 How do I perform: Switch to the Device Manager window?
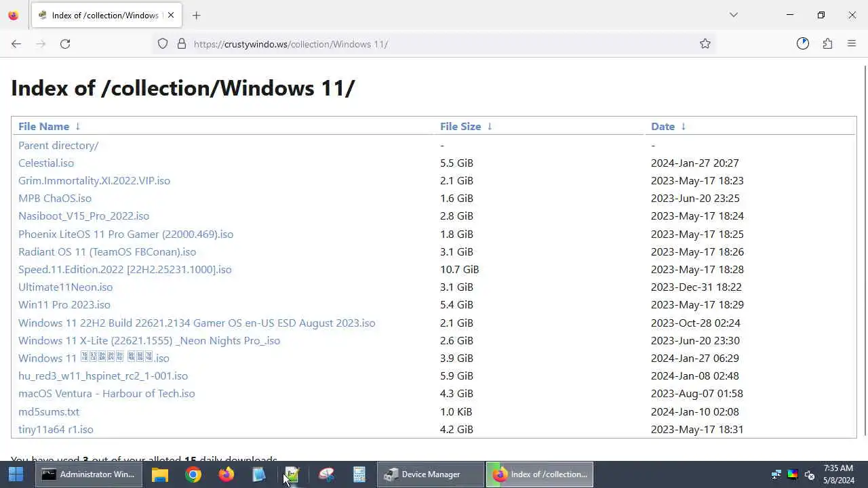coord(431,474)
